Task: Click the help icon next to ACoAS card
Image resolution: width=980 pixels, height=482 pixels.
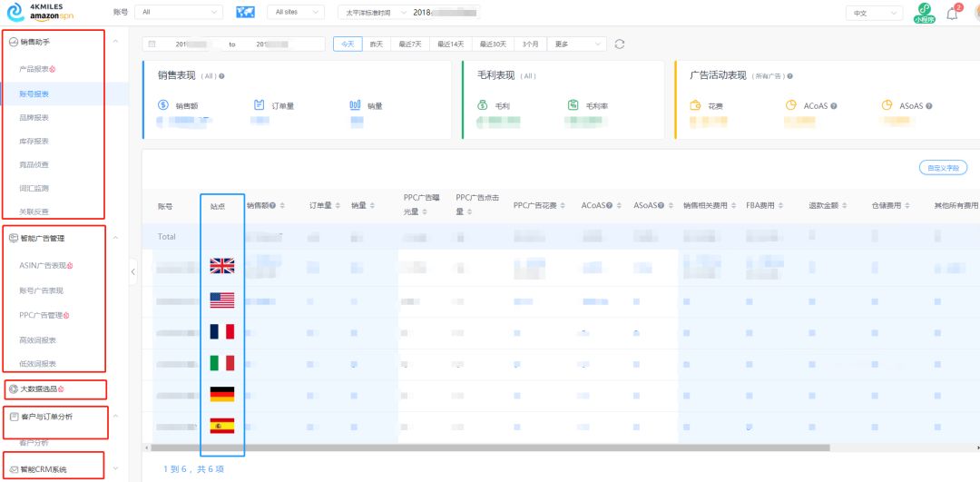Action: tap(833, 106)
